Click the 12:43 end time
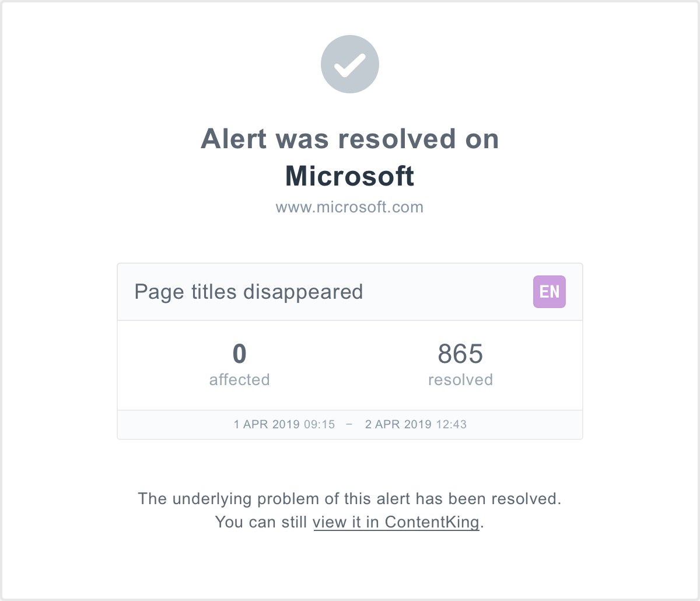The width and height of the screenshot is (700, 601). click(451, 424)
